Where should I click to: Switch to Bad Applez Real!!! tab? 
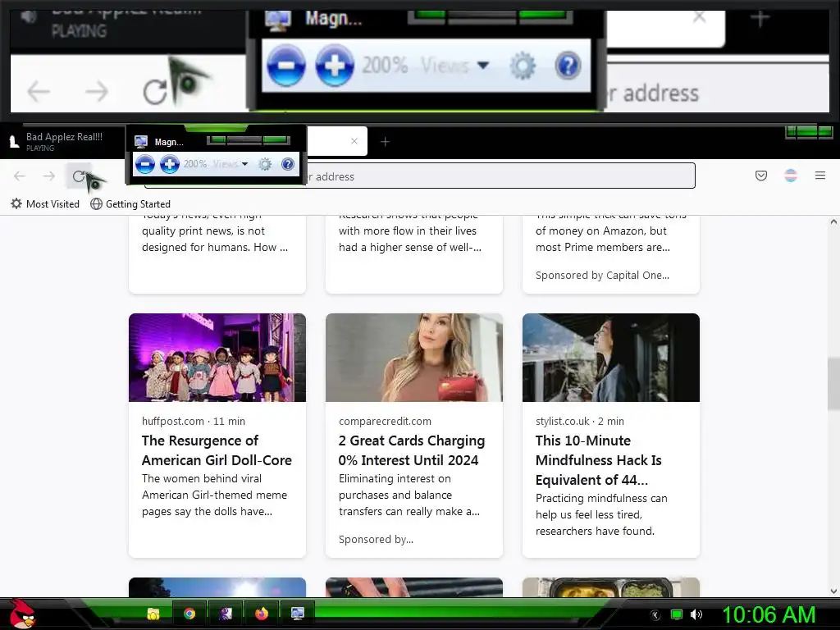(62, 141)
